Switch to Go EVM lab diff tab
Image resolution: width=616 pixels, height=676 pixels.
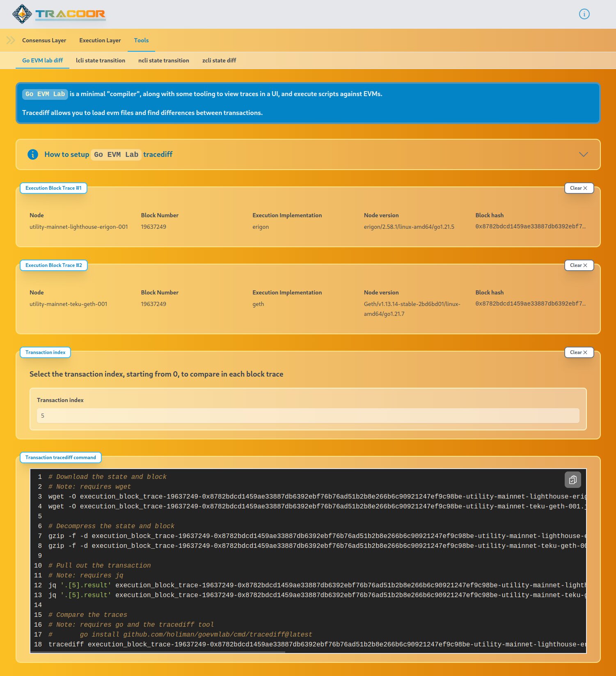42,60
